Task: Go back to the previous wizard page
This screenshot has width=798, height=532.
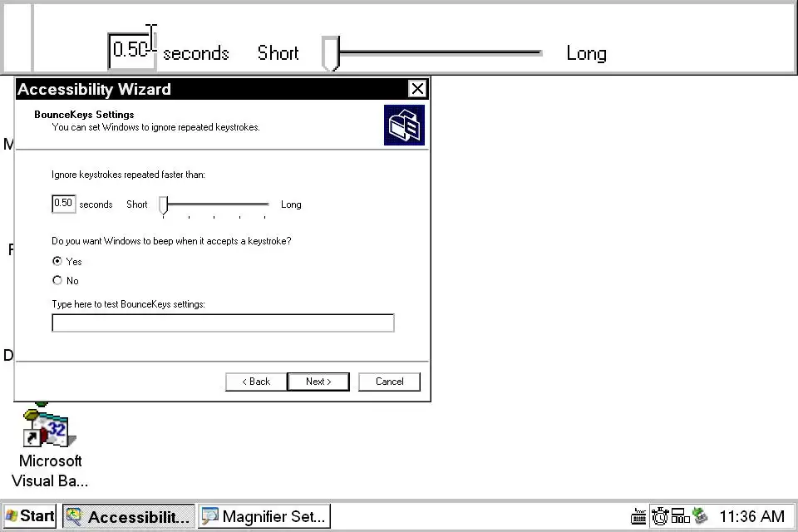Action: point(256,382)
